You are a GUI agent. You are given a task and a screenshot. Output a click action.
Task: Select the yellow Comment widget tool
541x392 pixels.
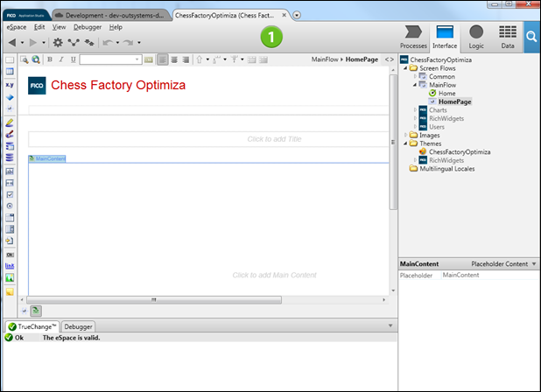[x=10, y=291]
